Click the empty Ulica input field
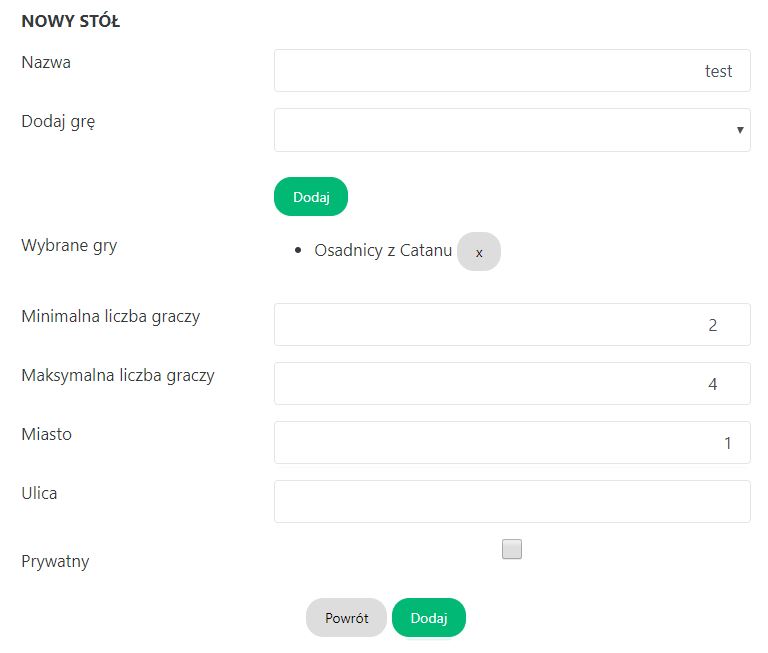Image resolution: width=768 pixels, height=653 pixels. tap(512, 501)
